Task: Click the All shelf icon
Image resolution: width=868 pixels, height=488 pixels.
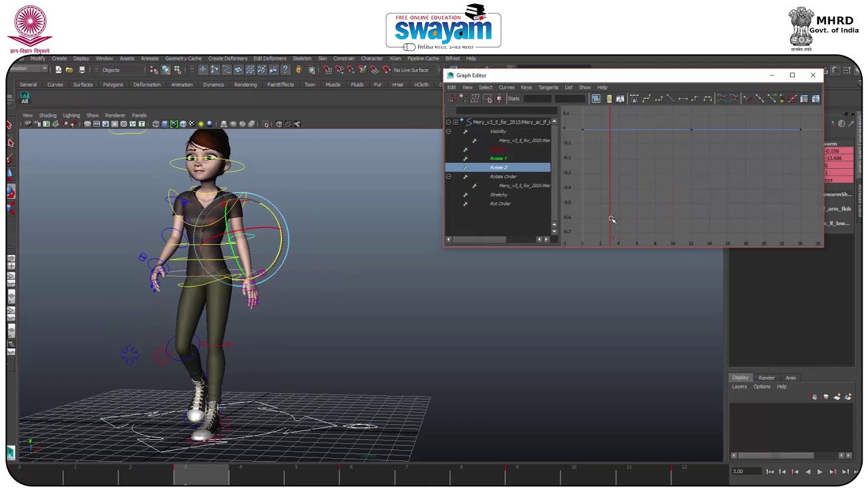Action: point(24,98)
